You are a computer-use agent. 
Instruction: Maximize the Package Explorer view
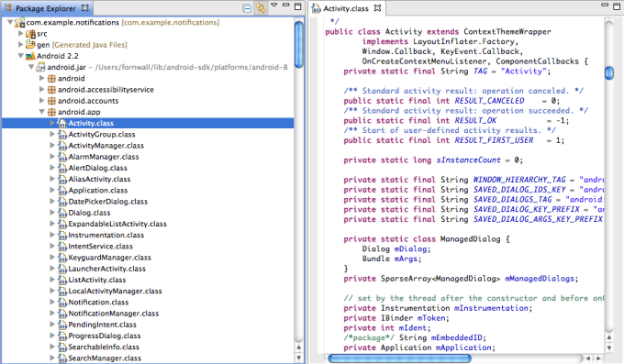coord(297,6)
